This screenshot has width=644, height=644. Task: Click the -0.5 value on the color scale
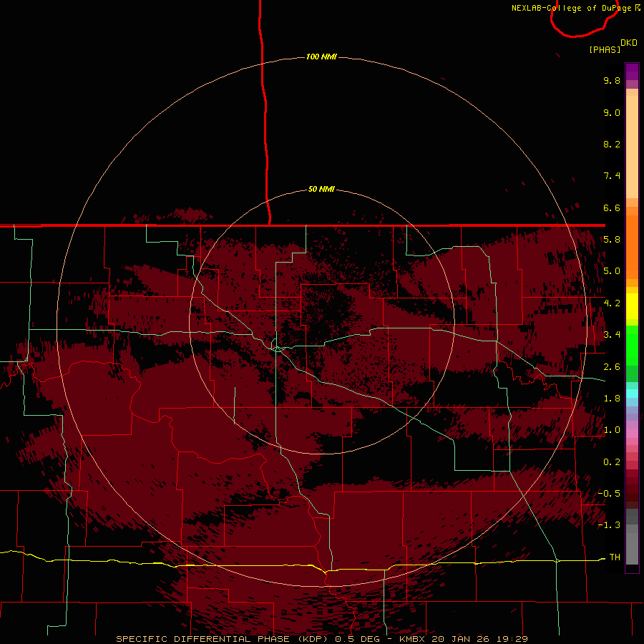[609, 494]
